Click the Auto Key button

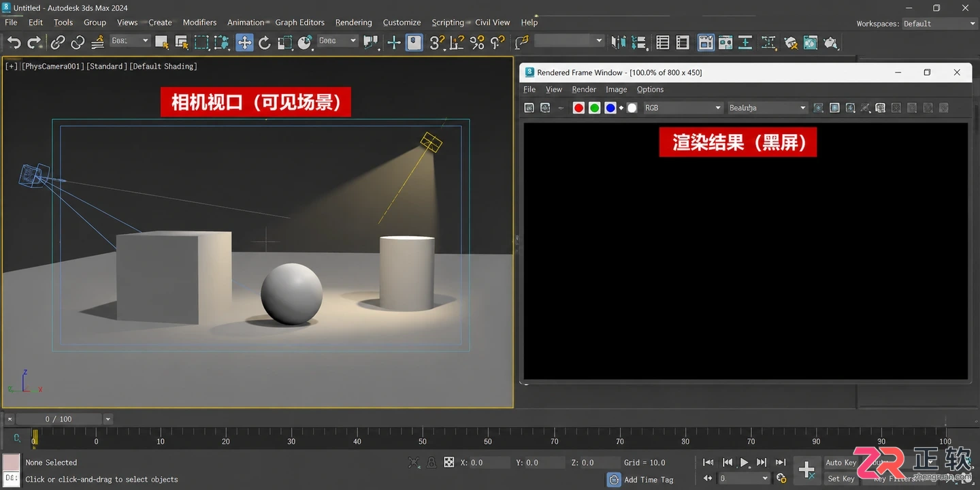[841, 463]
